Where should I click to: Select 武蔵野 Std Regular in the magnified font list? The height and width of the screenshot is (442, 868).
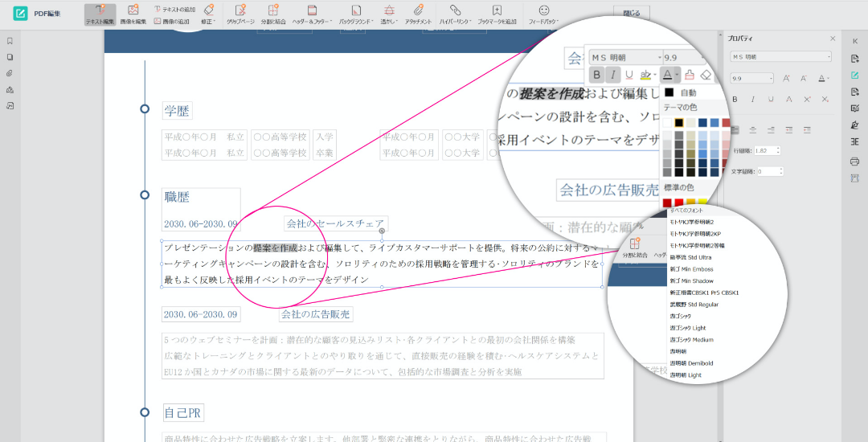tap(694, 305)
